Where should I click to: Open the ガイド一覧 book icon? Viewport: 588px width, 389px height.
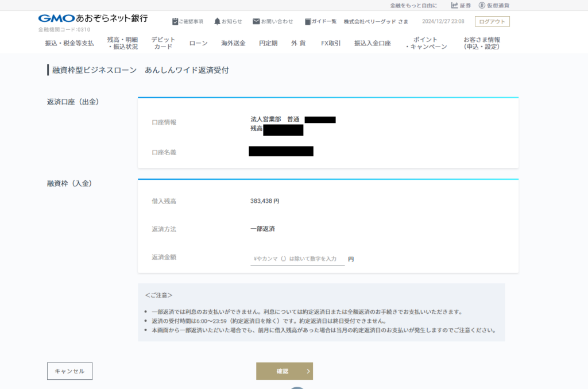point(308,21)
